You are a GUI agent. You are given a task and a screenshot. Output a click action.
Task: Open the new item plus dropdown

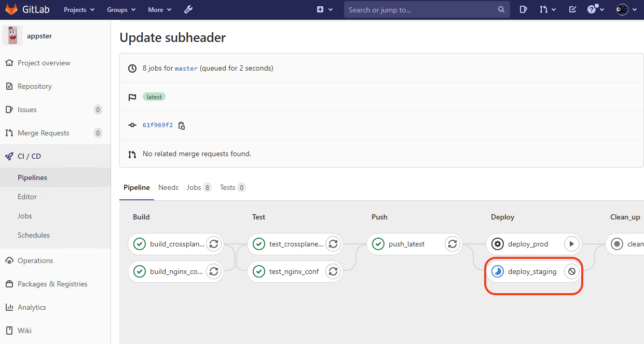325,9
